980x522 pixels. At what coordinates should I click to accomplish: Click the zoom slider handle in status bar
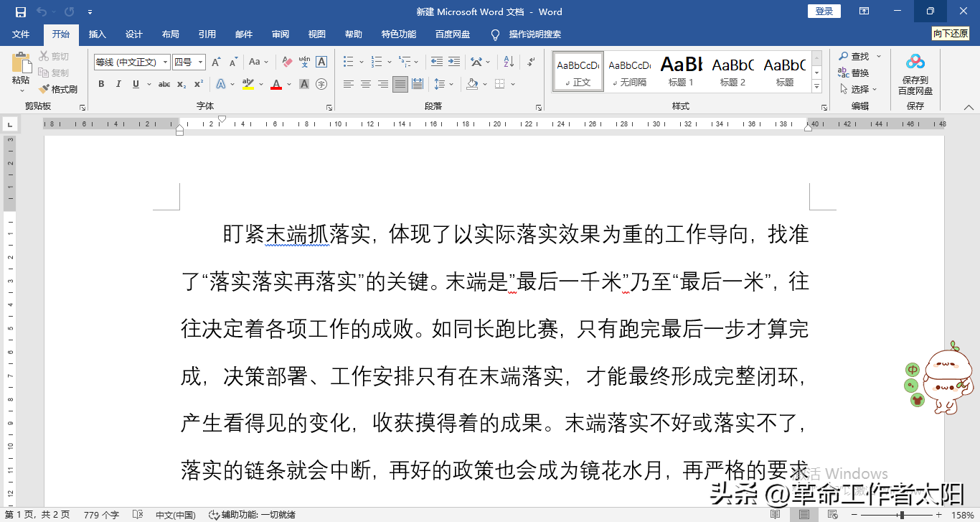[x=901, y=515]
